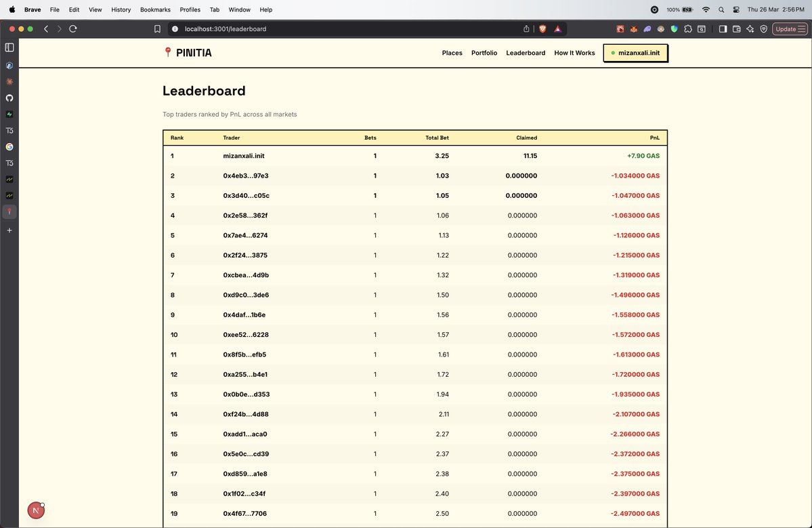Viewport: 812px width, 528px height.
Task: Open the Bookmarks menu
Action: [155, 9]
